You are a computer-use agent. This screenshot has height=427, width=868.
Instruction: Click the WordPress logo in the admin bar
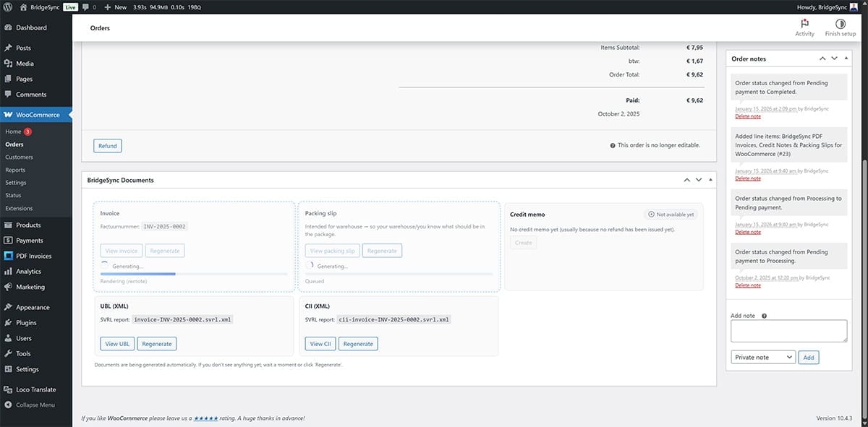pos(8,7)
